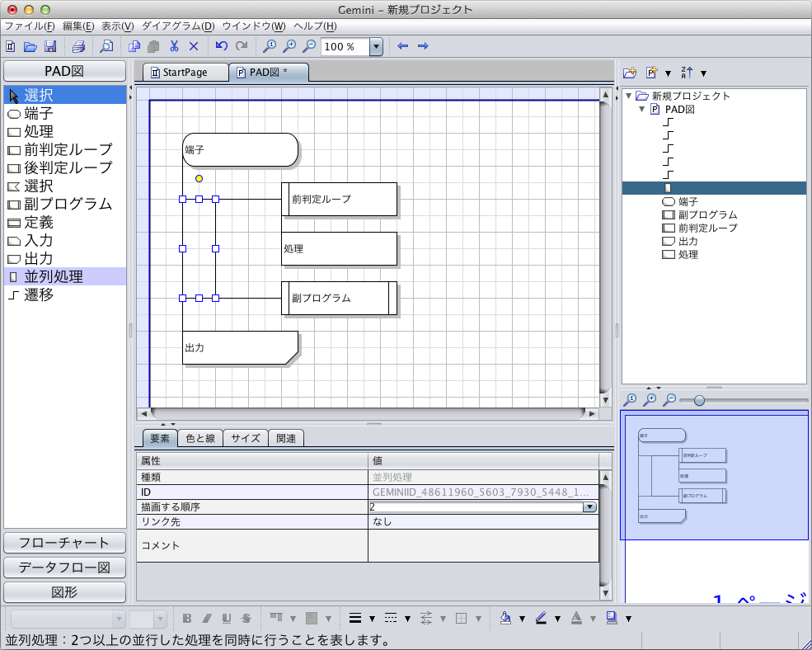Click the add folder icon in project panel

click(x=630, y=73)
